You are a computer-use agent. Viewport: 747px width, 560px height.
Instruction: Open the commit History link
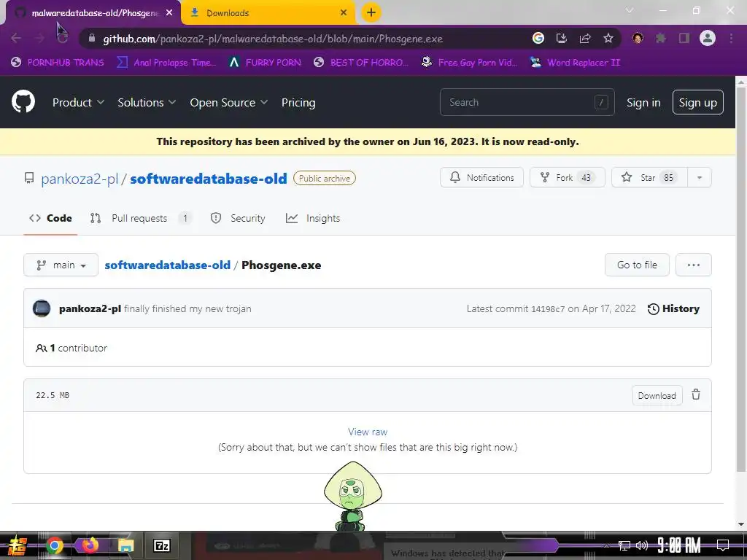[x=673, y=308]
